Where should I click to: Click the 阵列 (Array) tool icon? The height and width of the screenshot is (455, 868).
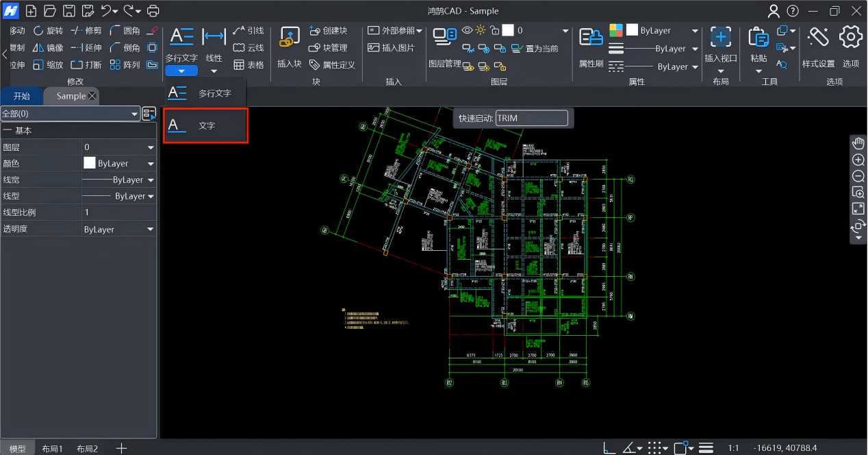point(115,65)
